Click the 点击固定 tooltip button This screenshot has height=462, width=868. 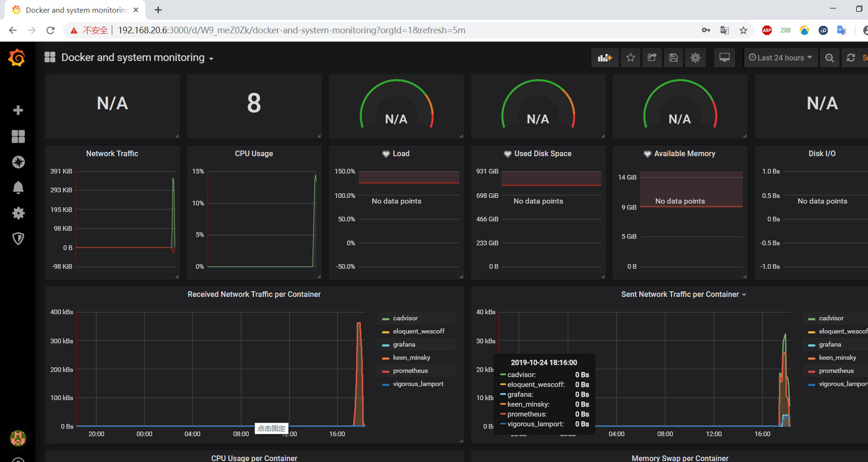tap(271, 429)
